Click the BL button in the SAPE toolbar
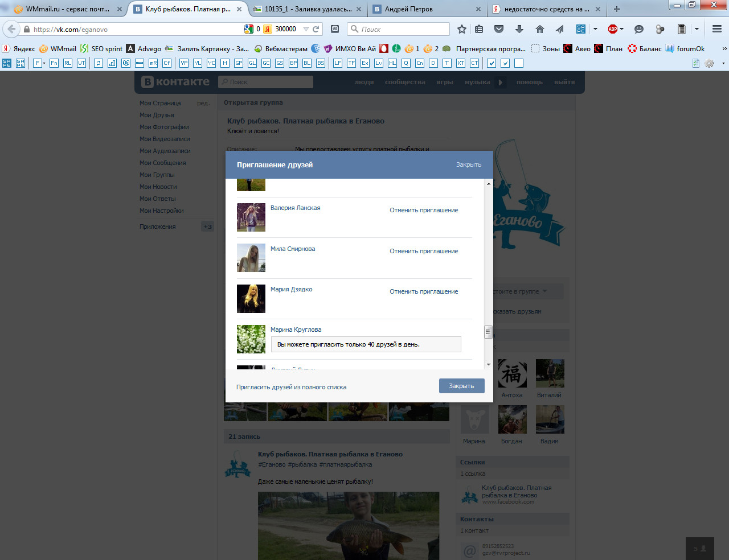The height and width of the screenshot is (560, 729). click(x=307, y=63)
